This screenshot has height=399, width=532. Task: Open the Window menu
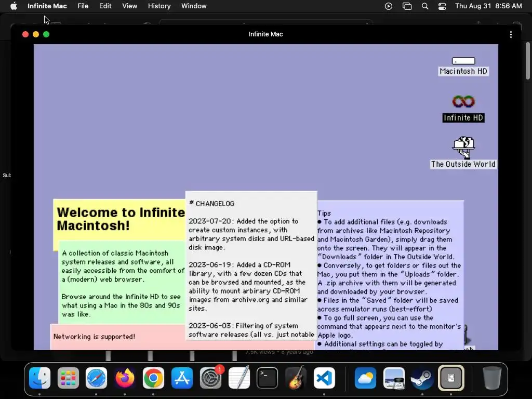194,6
